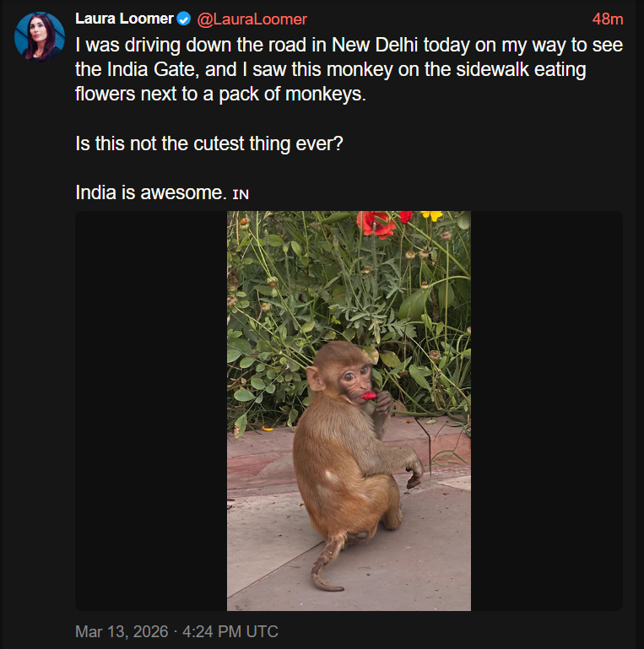
Task: Click the black area right of photo
Action: [x=546, y=410]
